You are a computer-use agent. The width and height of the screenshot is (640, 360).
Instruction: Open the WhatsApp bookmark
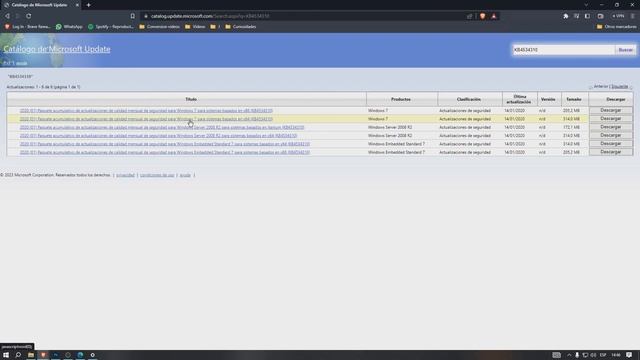(69, 27)
